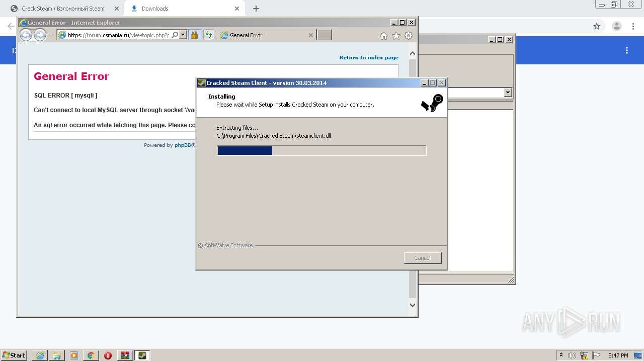Screen dimensions: 644x362
Task: Click the installer title bar icon
Action: point(201,83)
